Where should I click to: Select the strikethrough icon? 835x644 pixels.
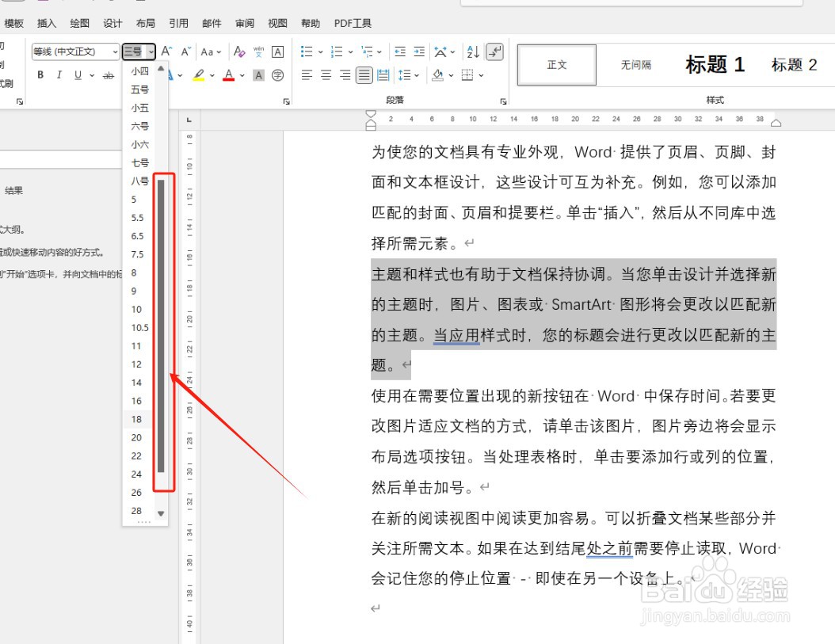(x=108, y=74)
